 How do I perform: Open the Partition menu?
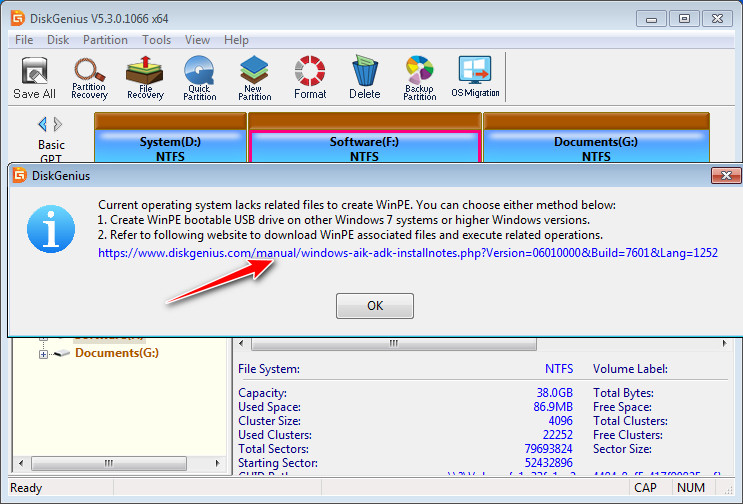pos(105,40)
